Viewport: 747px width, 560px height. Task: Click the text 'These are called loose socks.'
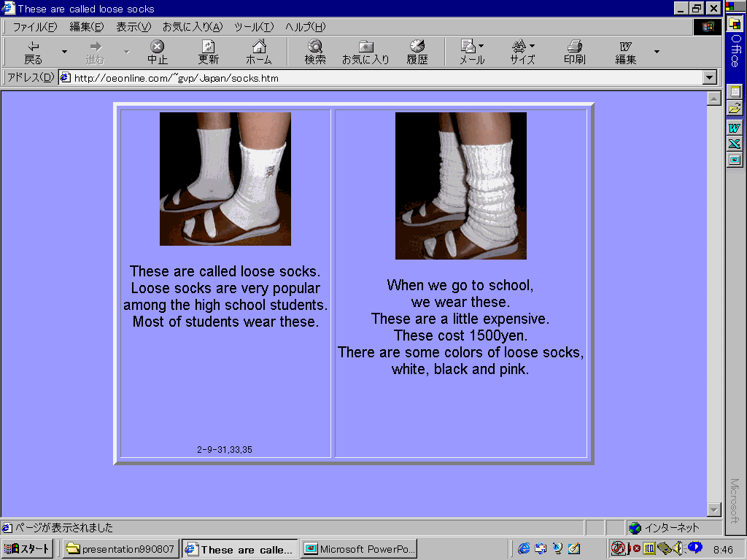click(225, 271)
